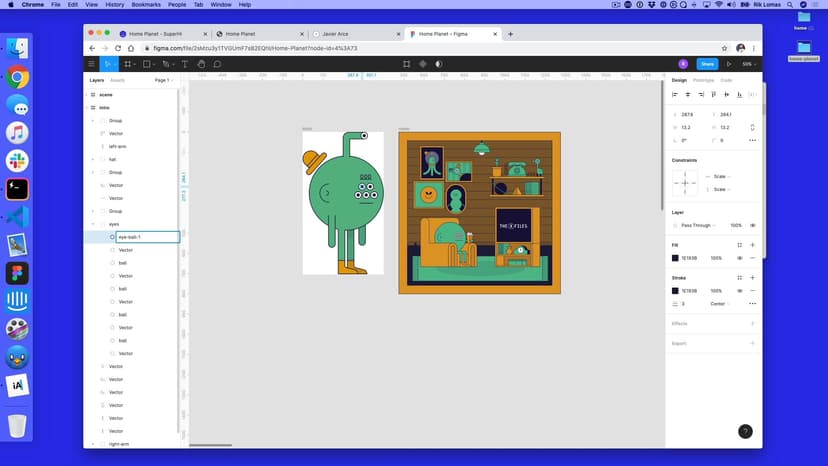Open the stroke Center alignment dropdown
This screenshot has height=466, width=828.
pos(718,304)
